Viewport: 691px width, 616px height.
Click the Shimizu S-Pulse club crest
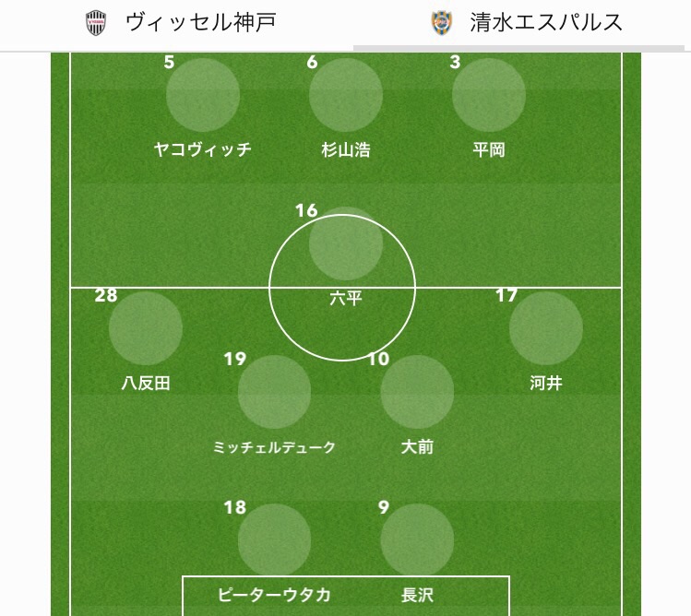[x=444, y=23]
